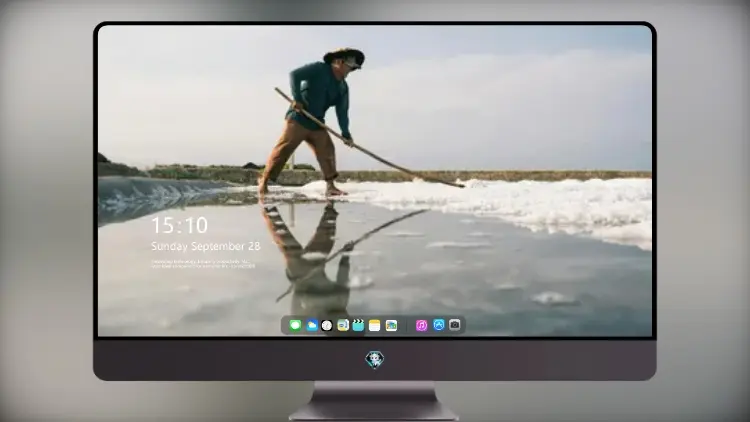Open the yellow Notes app in dock
Screen dimensions: 750x422
(375, 325)
